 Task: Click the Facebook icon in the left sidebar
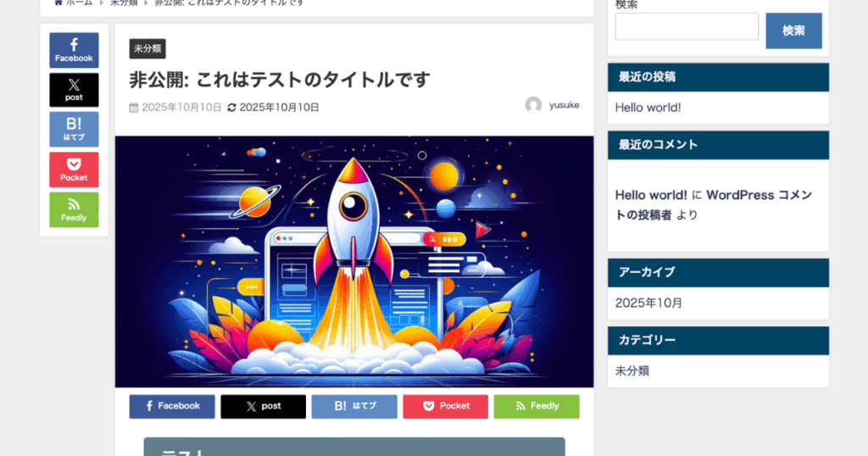(x=74, y=50)
